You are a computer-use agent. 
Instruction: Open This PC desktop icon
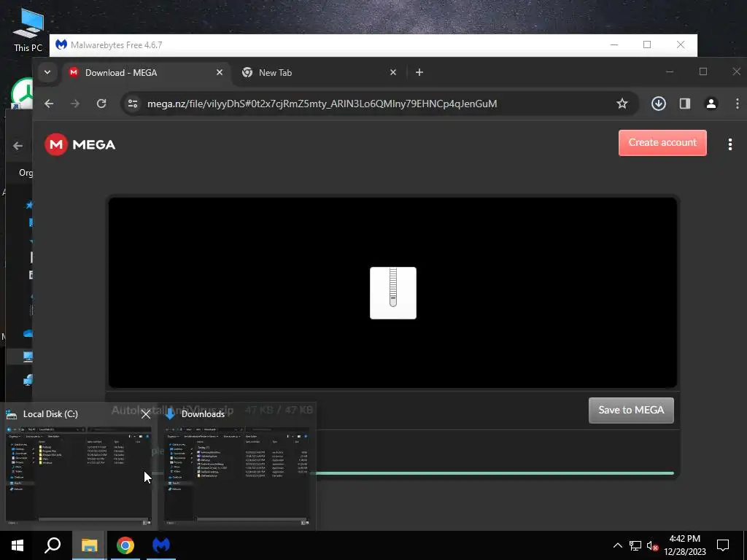tap(28, 29)
